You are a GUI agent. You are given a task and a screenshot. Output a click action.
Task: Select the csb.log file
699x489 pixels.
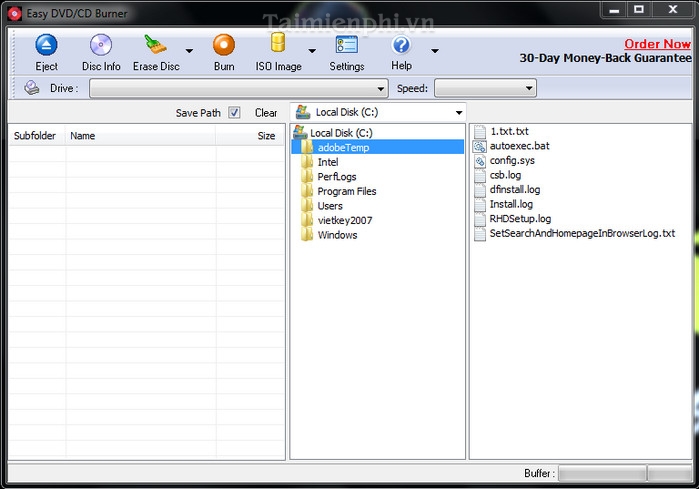[505, 175]
